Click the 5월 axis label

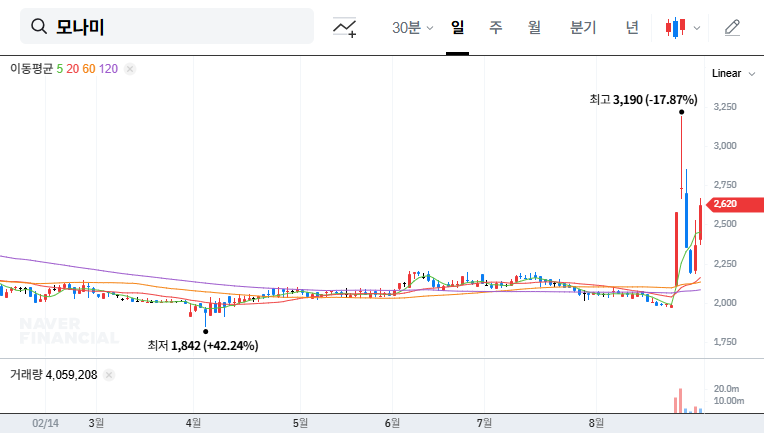point(300,423)
